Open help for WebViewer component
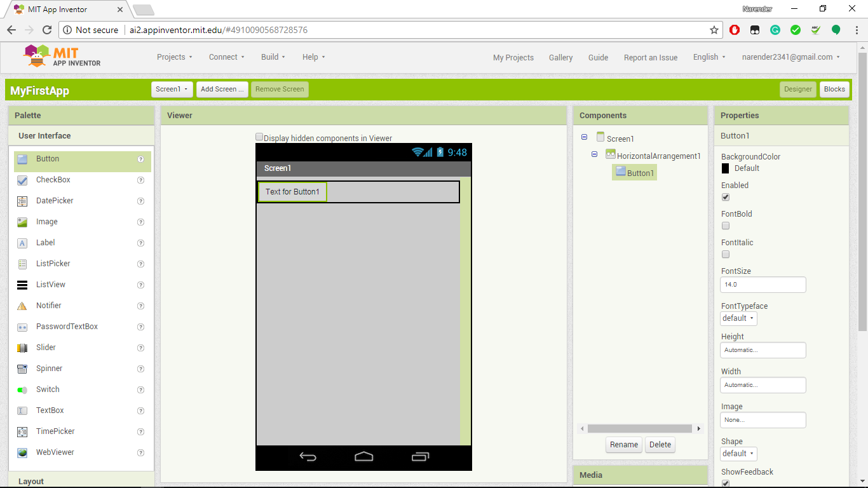This screenshot has height=488, width=868. 141,453
